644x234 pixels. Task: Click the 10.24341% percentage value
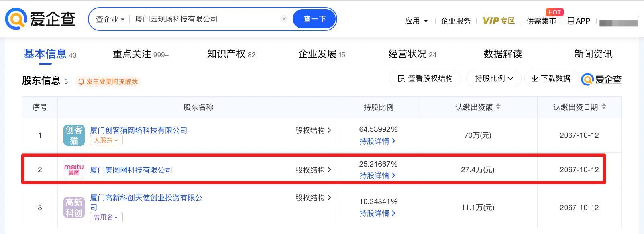point(378,202)
